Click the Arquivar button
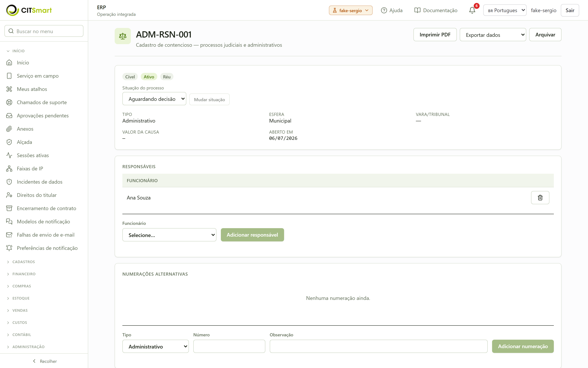This screenshot has width=588, height=368. [x=545, y=35]
